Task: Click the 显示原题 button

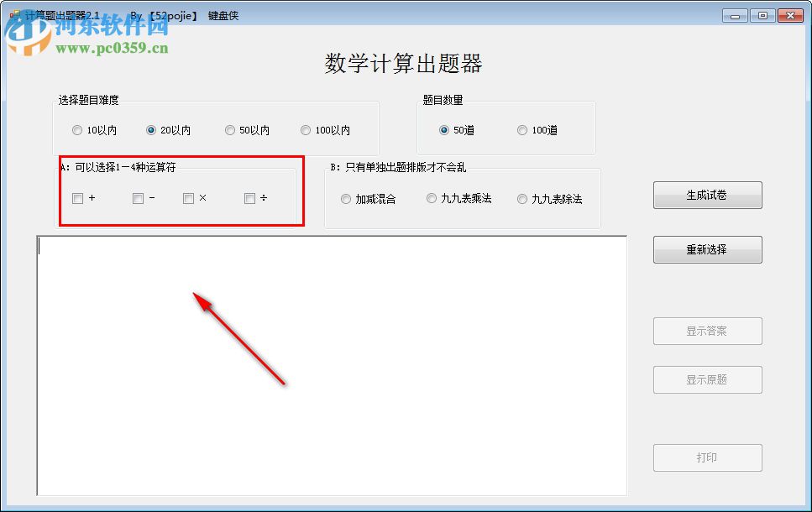Action: pyautogui.click(x=707, y=379)
